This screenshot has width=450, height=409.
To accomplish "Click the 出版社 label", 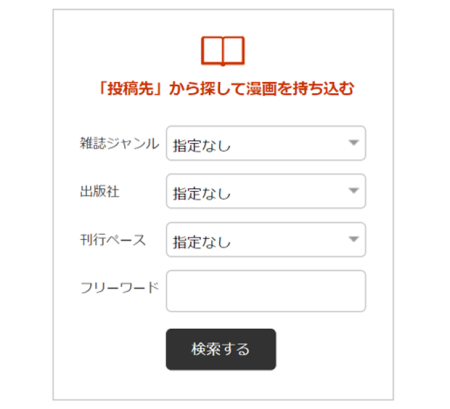I will 99,192.
